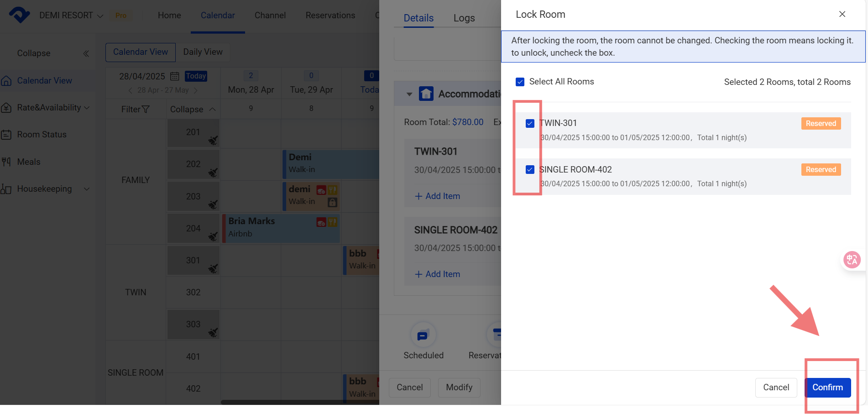Confirm the room lock
Image resolution: width=868 pixels, height=414 pixels.
827,388
